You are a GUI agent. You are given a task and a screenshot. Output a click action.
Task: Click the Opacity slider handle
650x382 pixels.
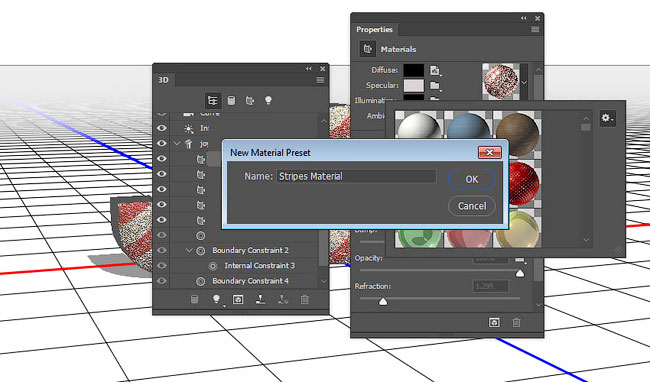click(x=520, y=273)
